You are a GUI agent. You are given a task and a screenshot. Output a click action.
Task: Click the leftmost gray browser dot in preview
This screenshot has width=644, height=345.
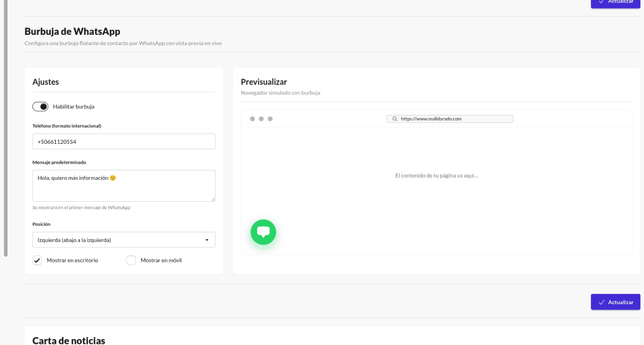252,118
